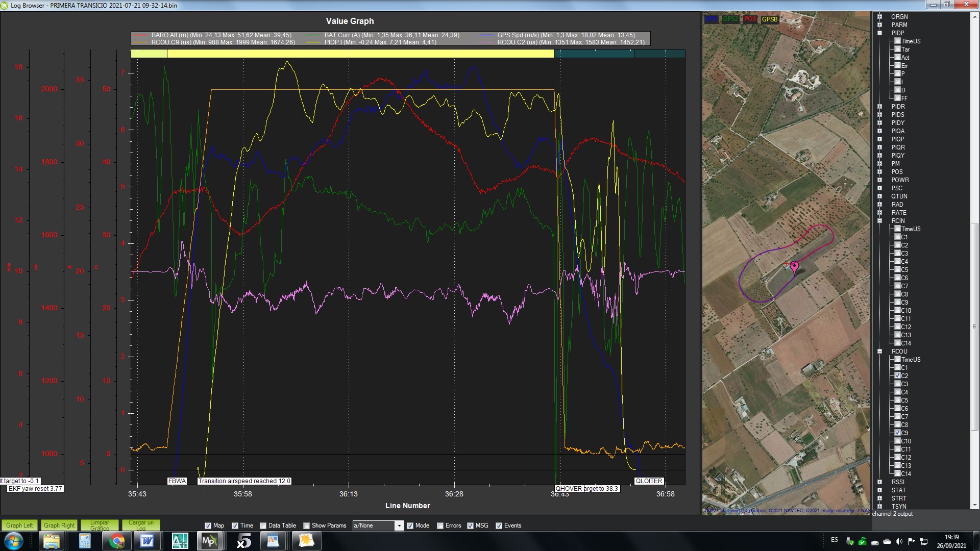This screenshot has height=551, width=980.
Task: Enable the Data Table checkbox
Action: pos(263,525)
